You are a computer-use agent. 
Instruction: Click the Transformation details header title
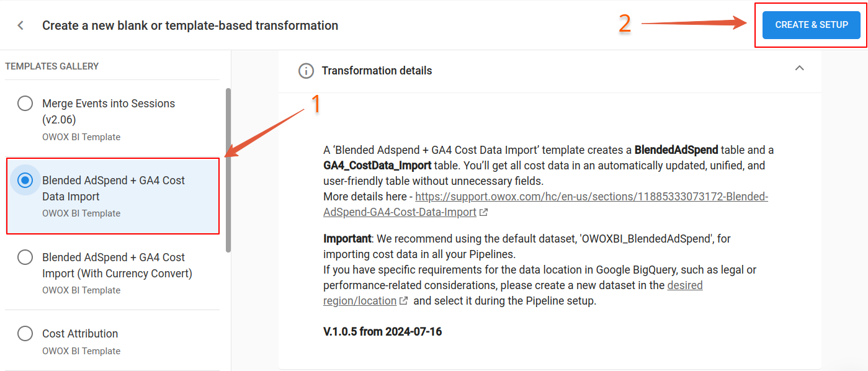click(377, 71)
